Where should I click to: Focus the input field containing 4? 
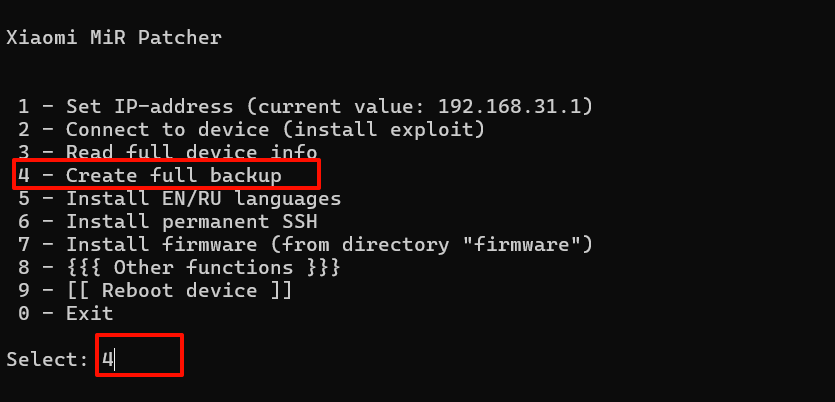[x=139, y=357]
